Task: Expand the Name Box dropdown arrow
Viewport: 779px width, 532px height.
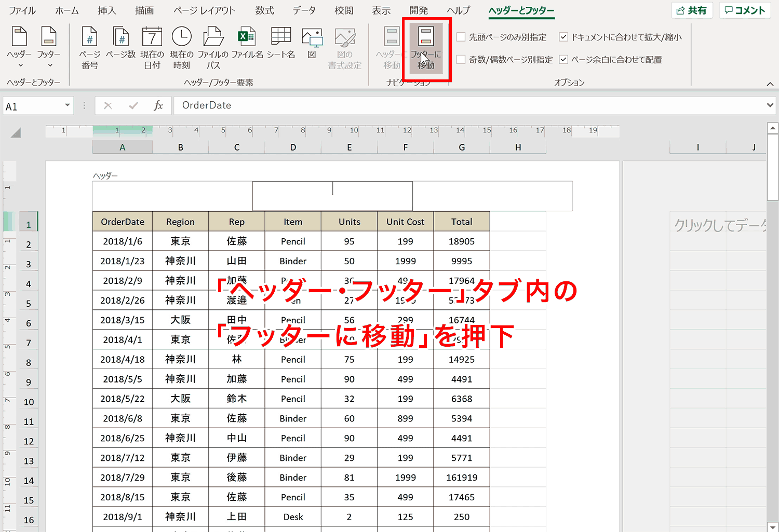Action: point(68,105)
